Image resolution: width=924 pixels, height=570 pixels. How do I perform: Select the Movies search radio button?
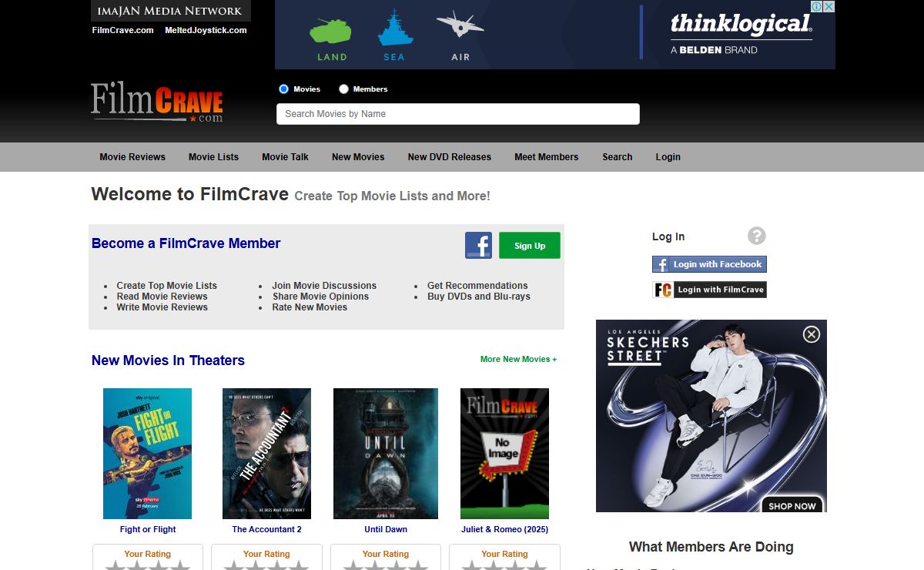(283, 89)
